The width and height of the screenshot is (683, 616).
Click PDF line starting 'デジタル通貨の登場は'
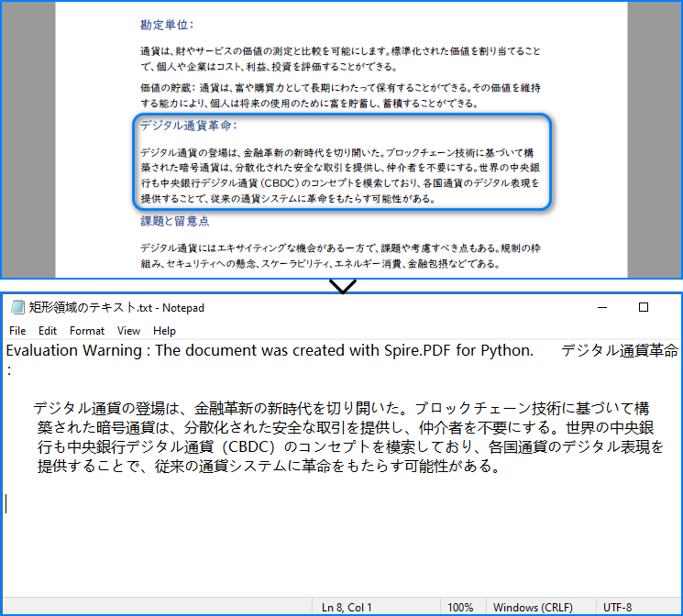tap(336, 152)
